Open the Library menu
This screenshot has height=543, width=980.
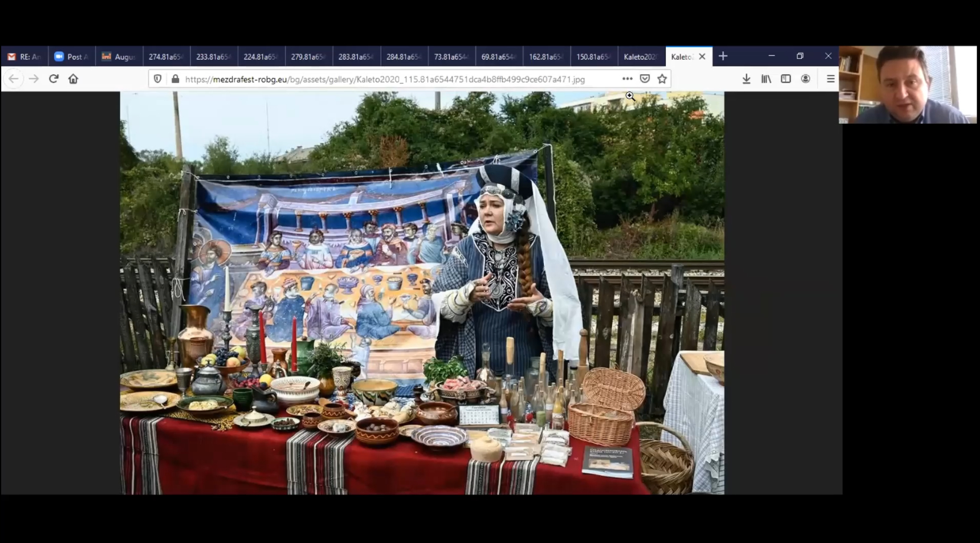tap(766, 79)
